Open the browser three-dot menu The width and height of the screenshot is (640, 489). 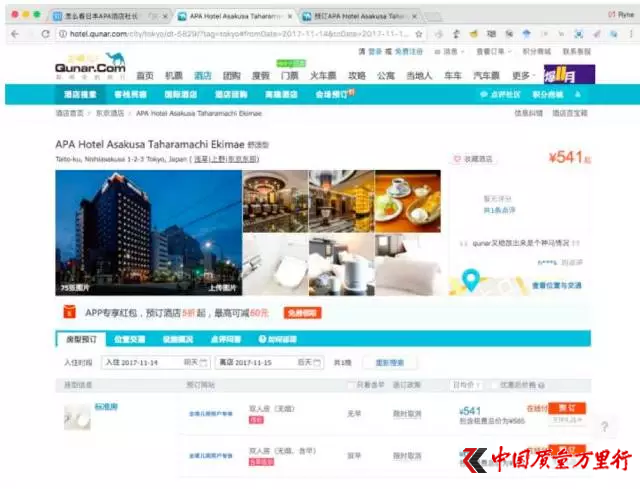tap(631, 34)
